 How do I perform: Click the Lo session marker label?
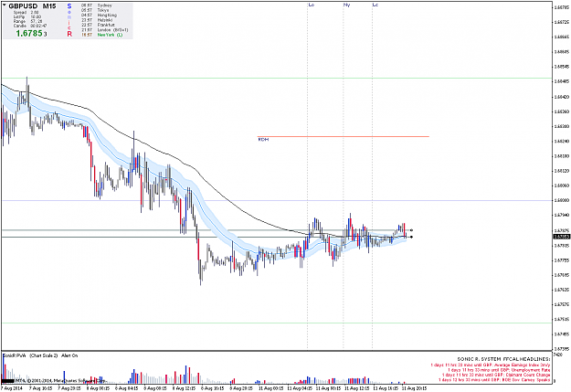[312, 5]
